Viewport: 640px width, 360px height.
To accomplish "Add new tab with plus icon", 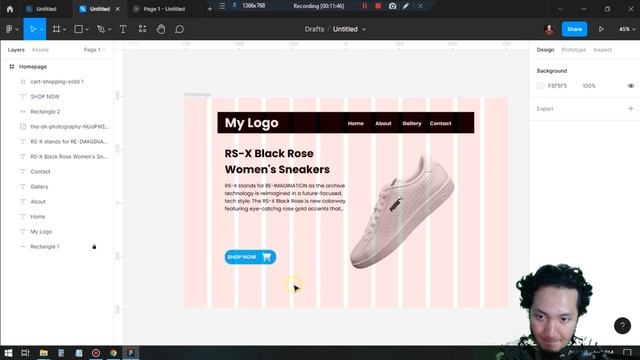I will [209, 9].
